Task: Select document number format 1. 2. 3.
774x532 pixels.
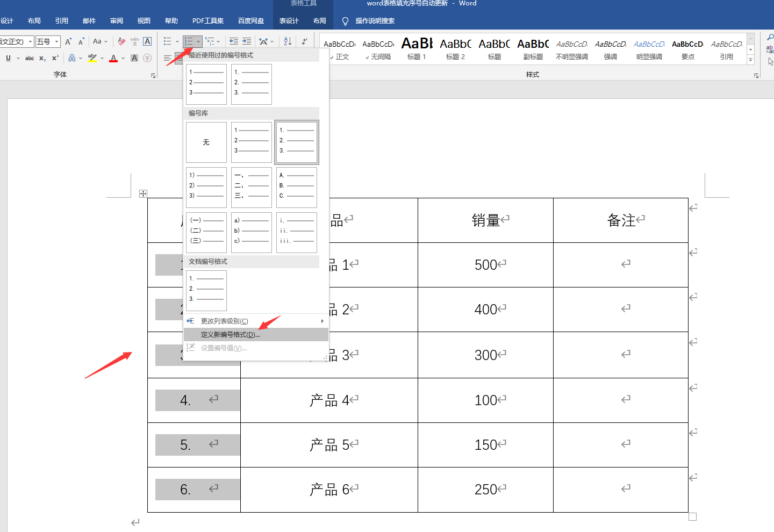Action: pyautogui.click(x=206, y=291)
